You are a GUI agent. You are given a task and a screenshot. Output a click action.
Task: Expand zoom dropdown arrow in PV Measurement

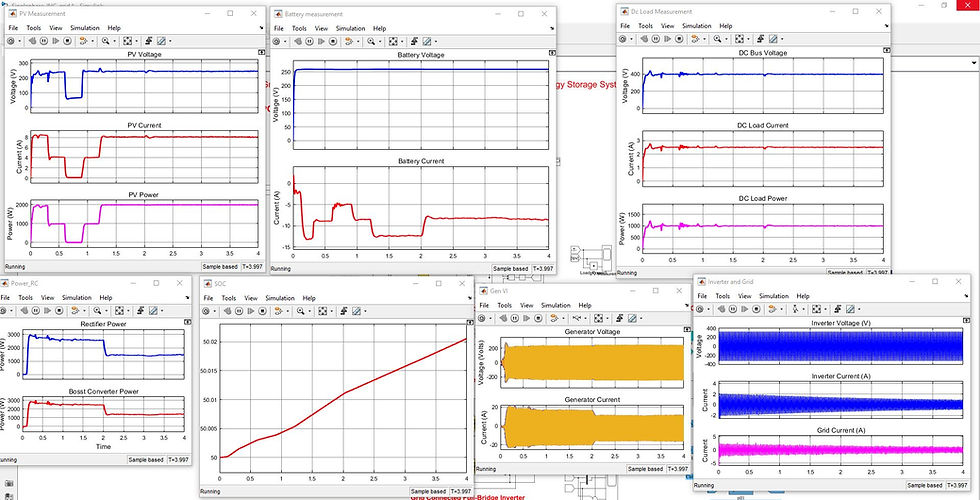[114, 41]
